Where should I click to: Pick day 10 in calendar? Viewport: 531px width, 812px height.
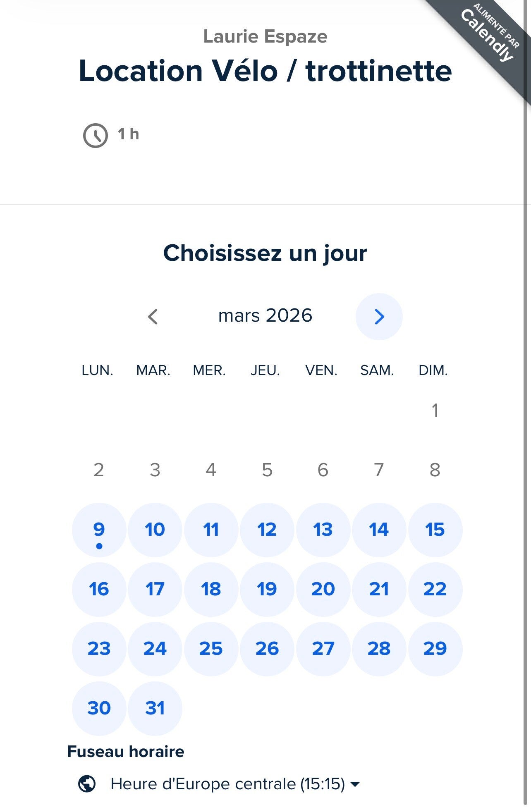(x=155, y=530)
